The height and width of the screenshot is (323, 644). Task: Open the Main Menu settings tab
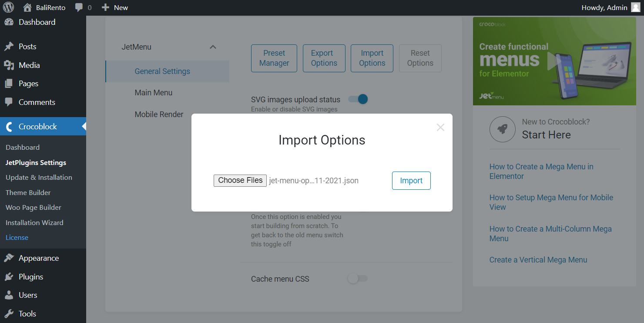tap(154, 93)
